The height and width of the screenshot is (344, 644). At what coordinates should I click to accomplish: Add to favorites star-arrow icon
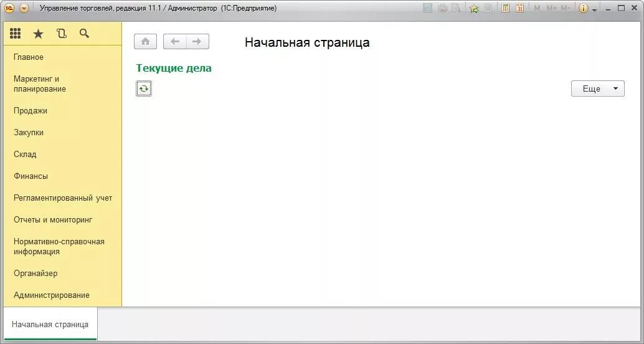(x=474, y=8)
